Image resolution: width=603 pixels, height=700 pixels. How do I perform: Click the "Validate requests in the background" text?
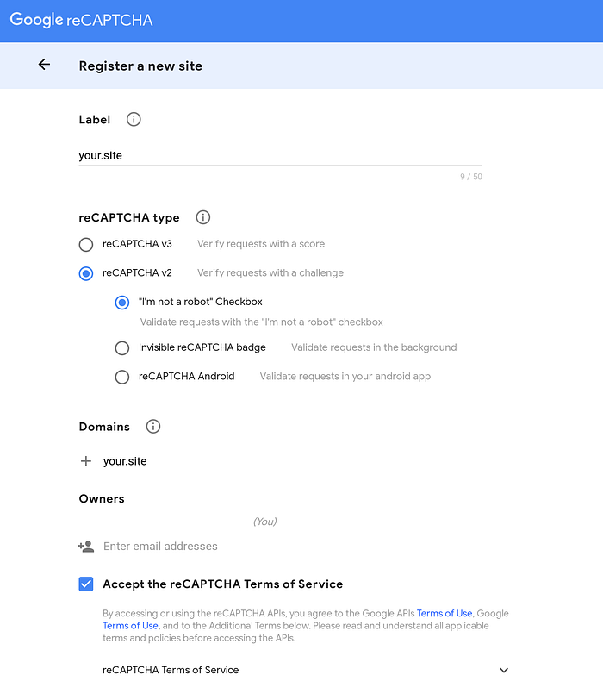point(374,347)
